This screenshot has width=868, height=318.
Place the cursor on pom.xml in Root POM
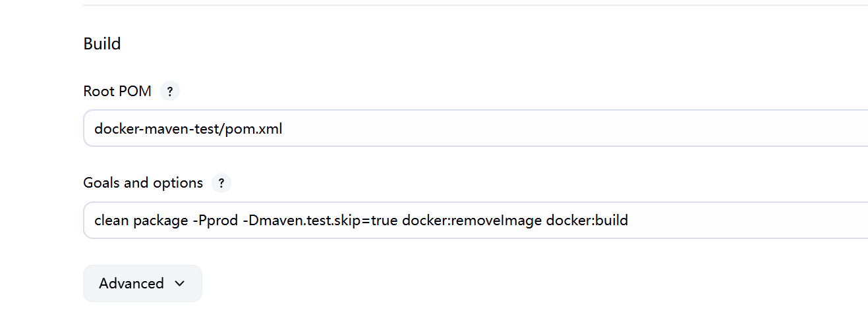pyautogui.click(x=254, y=128)
